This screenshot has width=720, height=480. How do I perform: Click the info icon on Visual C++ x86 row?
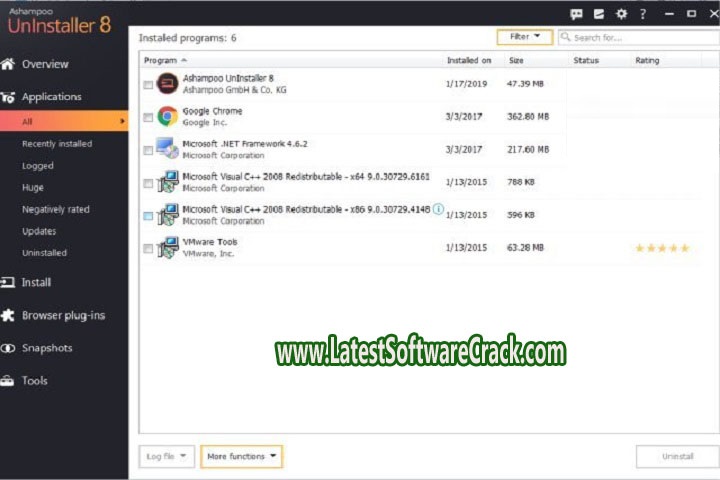coord(438,209)
